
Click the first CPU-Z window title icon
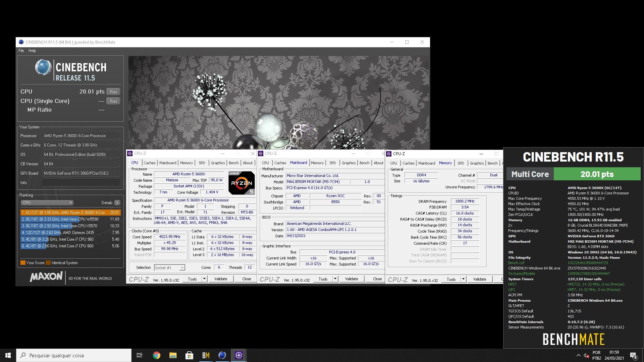click(x=130, y=154)
